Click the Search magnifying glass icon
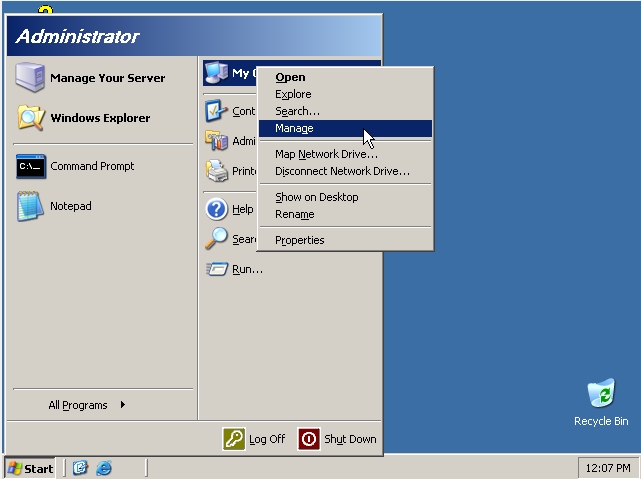Viewport: 641px width, 479px height. click(216, 239)
